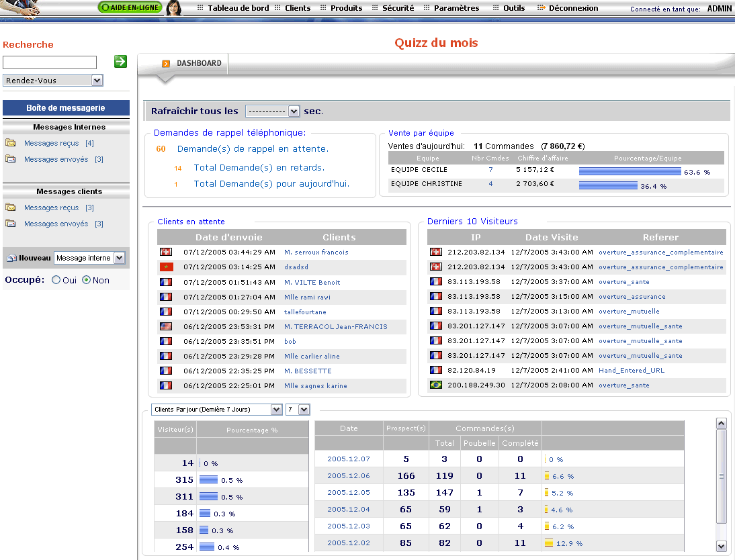Set Occupé to Non
Image resolution: width=735 pixels, height=560 pixels.
pyautogui.click(x=86, y=280)
